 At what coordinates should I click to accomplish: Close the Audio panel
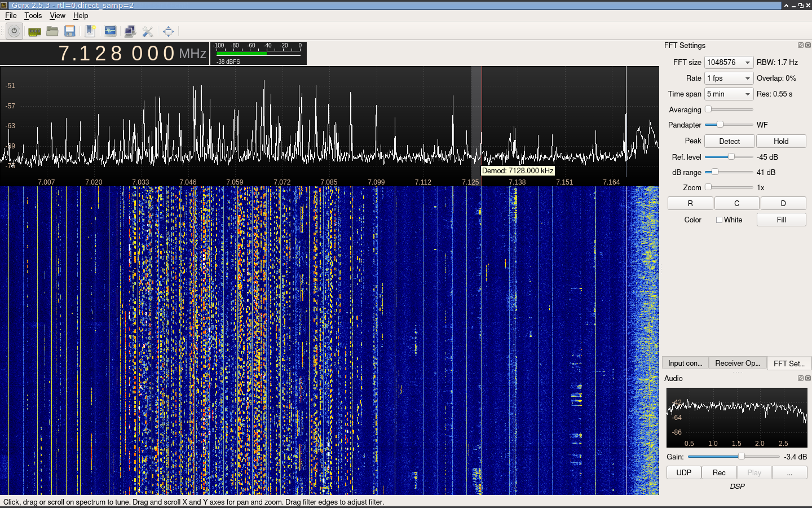(x=808, y=378)
